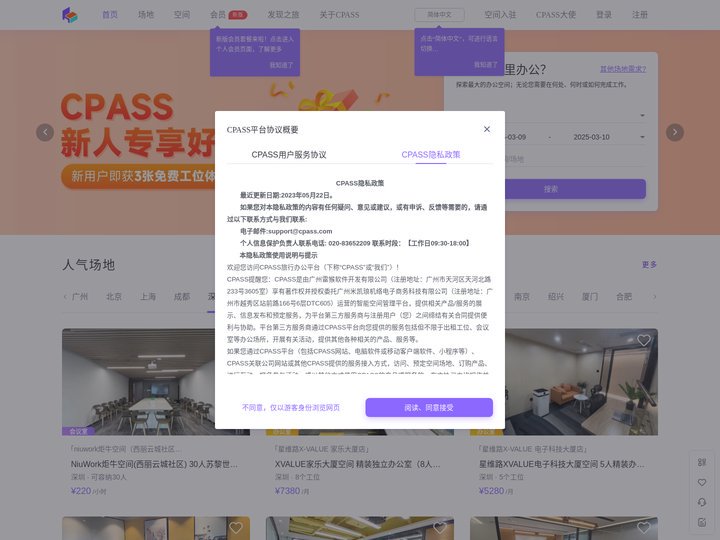The height and width of the screenshot is (540, 720).
Task: Open QR code icon in side toolbar
Action: point(702,462)
